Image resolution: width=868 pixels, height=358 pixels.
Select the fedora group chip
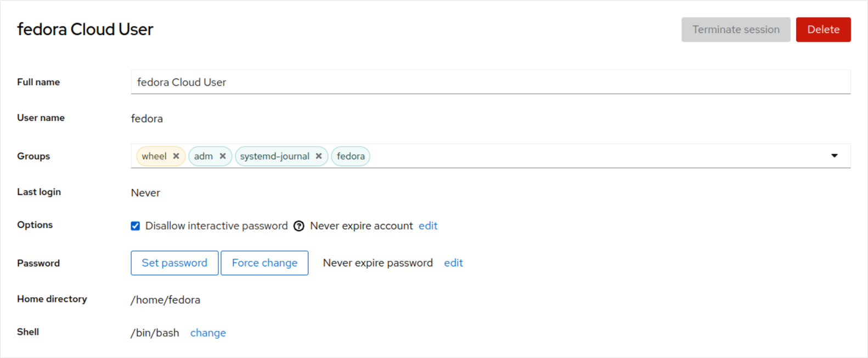coord(351,156)
